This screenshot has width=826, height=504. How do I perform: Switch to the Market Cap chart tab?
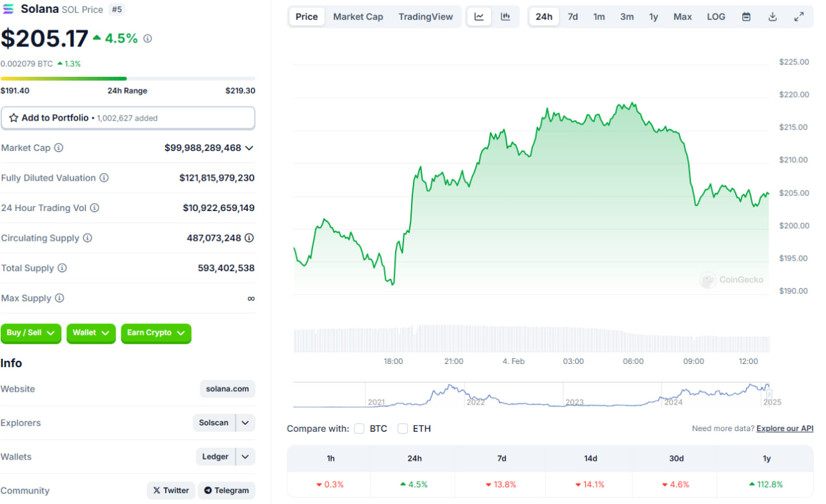click(358, 17)
